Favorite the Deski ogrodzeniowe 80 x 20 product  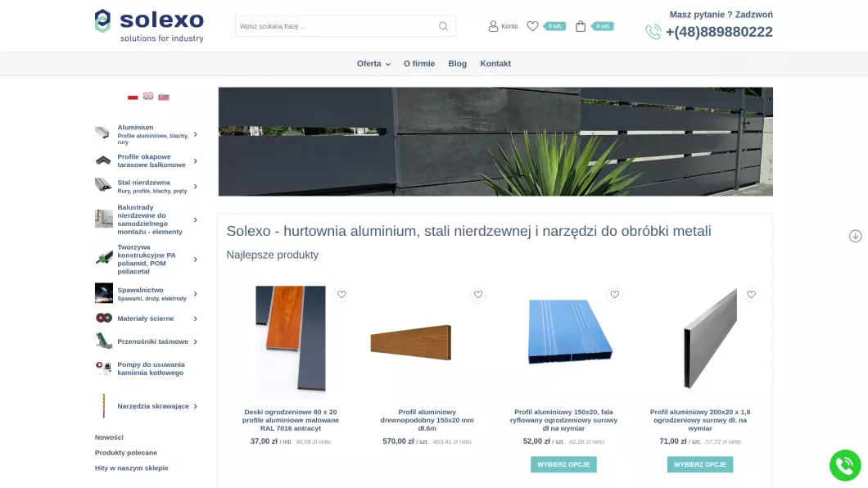pos(341,294)
